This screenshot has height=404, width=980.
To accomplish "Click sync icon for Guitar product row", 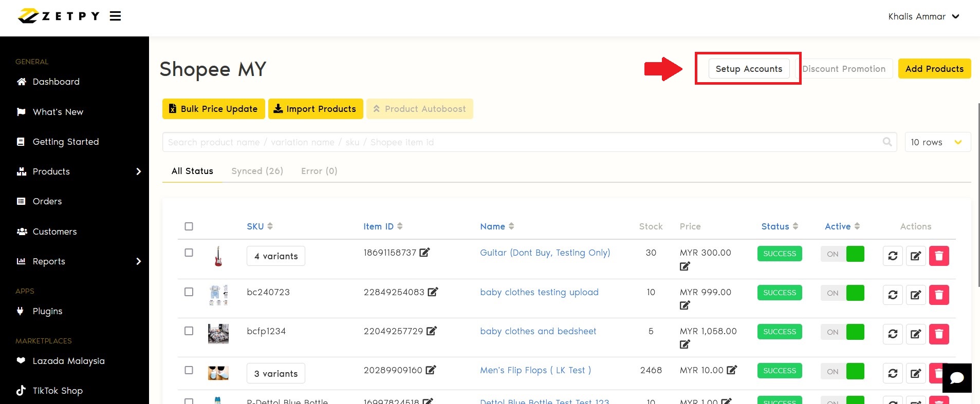I will (x=893, y=256).
